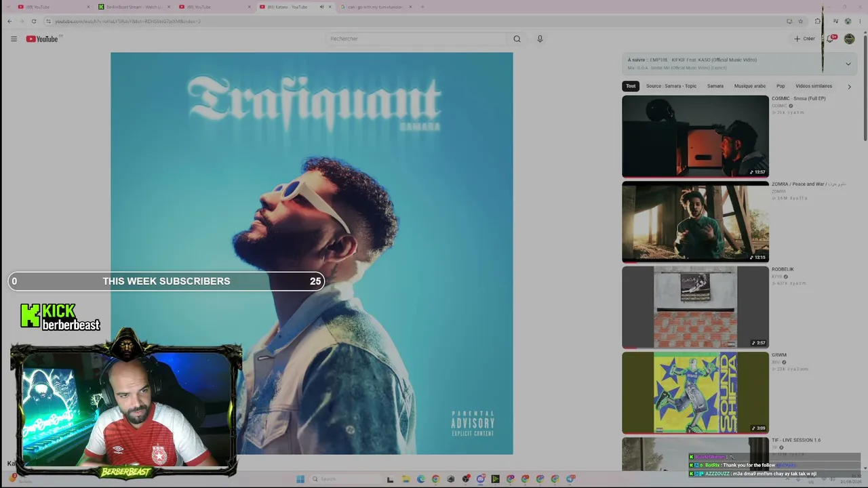
Task: Switch to the Google search tab
Action: [x=376, y=7]
